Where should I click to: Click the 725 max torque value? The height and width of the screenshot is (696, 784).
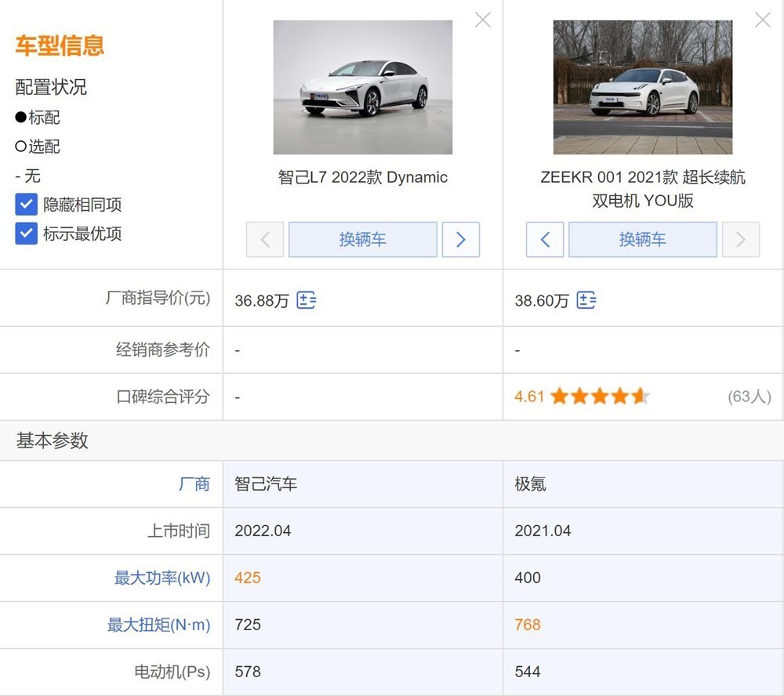(248, 625)
